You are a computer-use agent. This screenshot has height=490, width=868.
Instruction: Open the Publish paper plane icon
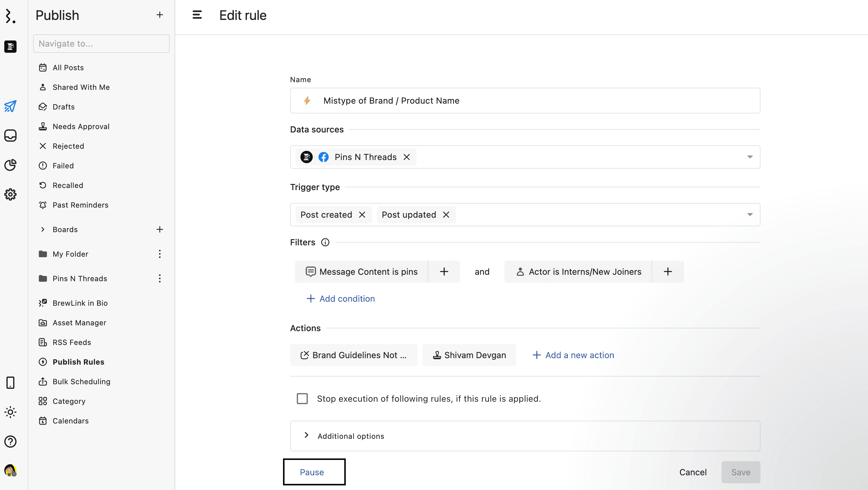tap(10, 106)
